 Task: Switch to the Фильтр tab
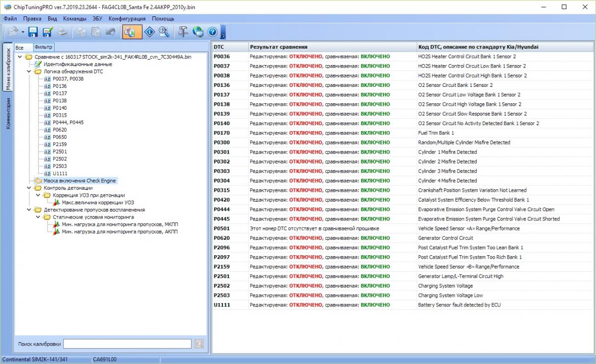(x=43, y=47)
